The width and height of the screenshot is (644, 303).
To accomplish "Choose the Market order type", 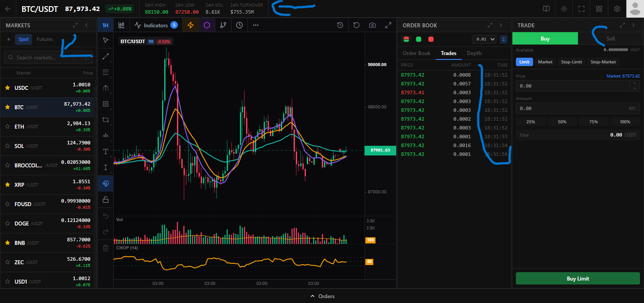I will [x=545, y=62].
